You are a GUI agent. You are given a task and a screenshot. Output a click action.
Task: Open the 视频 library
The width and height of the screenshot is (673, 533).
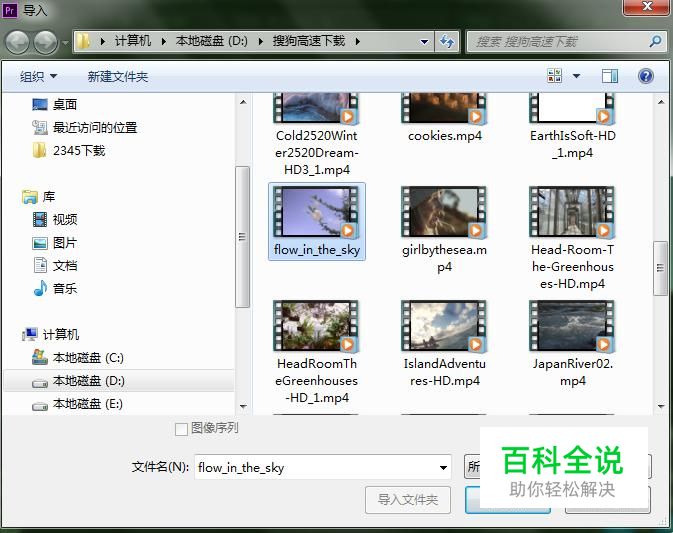[x=55, y=220]
